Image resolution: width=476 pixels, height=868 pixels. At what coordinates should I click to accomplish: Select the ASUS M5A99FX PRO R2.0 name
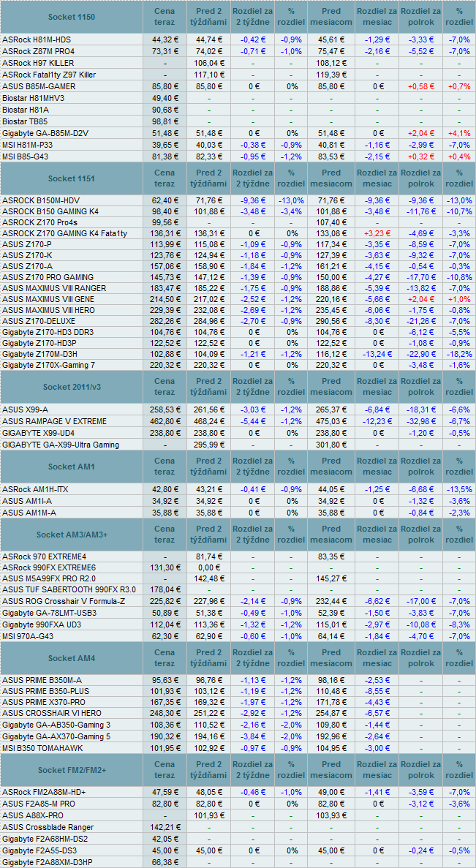click(49, 579)
